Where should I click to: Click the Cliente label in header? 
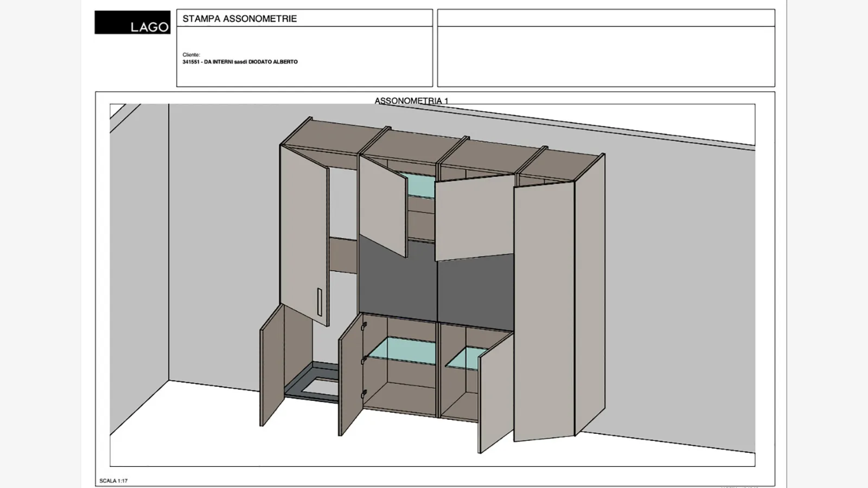[x=191, y=55]
